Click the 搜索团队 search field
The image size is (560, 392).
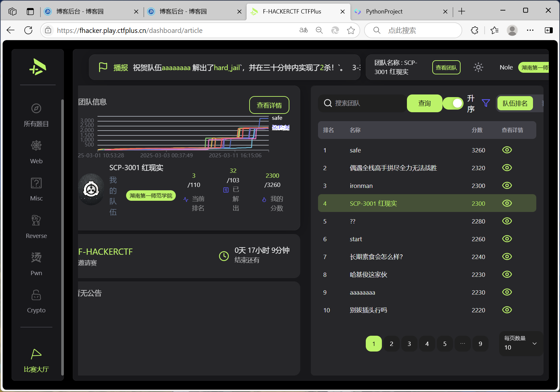(362, 103)
